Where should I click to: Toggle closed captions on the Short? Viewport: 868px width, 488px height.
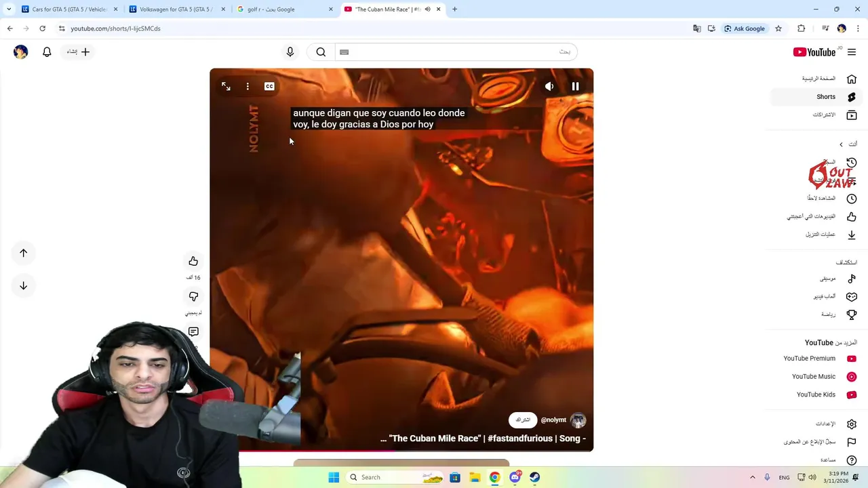(x=269, y=87)
